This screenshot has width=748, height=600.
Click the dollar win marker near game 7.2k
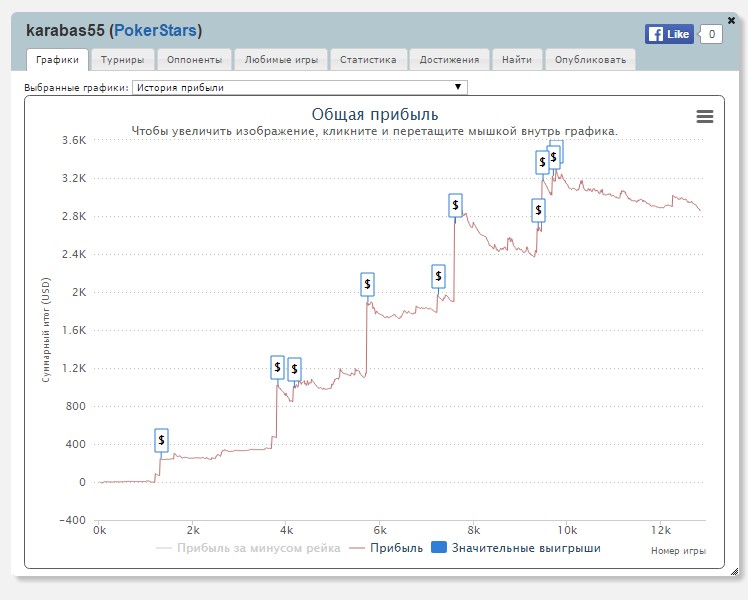click(438, 276)
